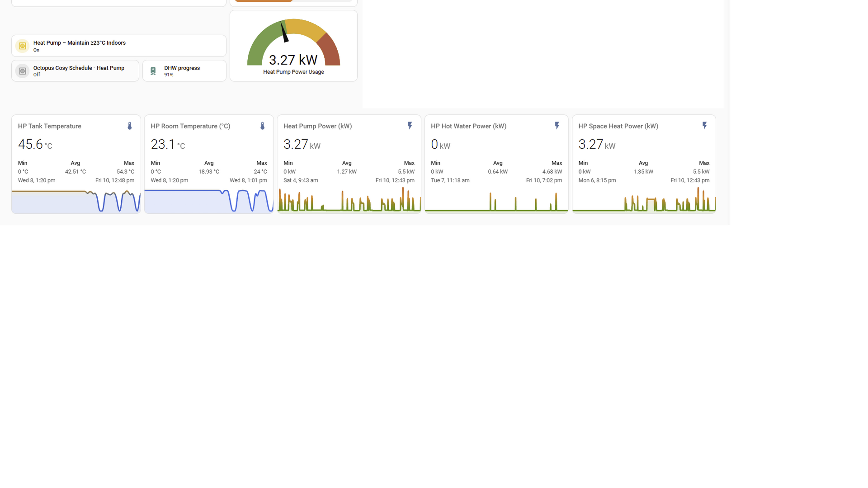Click the HP Room Temperature thermometer icon

click(263, 126)
